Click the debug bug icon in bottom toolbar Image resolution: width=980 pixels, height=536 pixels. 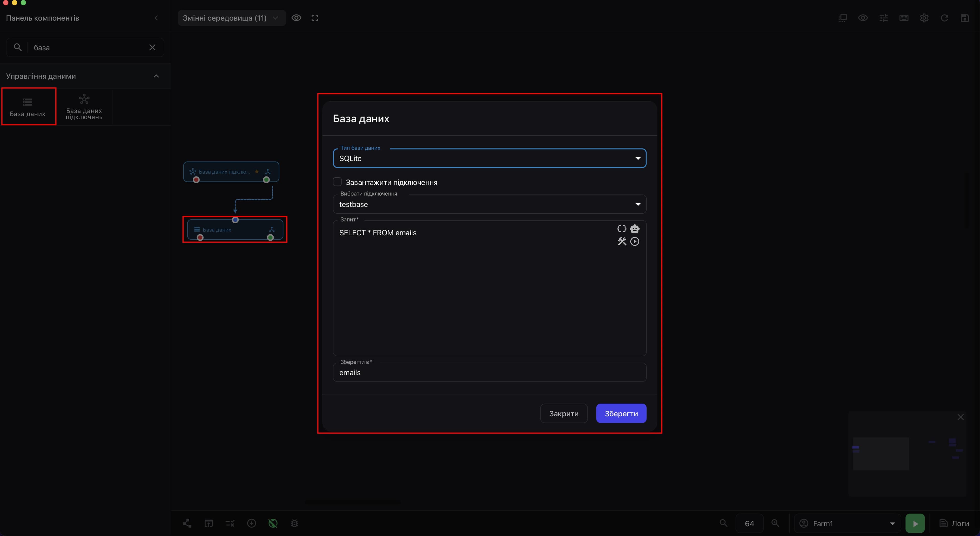click(x=294, y=523)
